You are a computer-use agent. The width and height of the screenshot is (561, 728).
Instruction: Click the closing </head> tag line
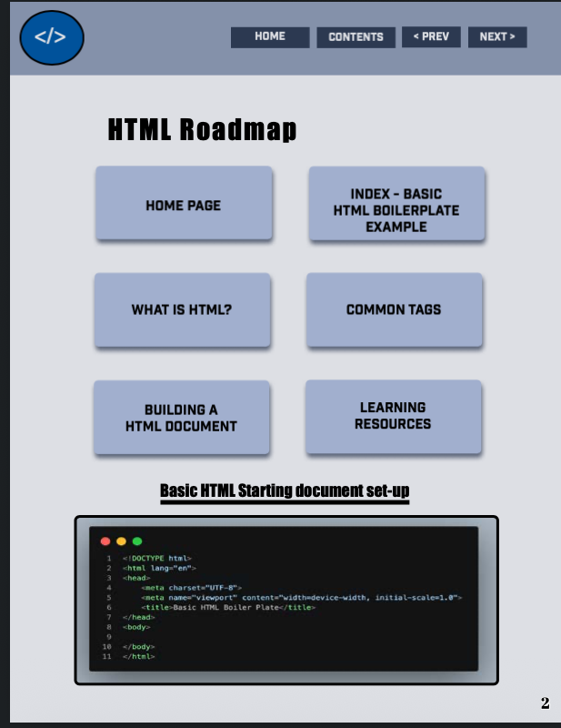139,617
